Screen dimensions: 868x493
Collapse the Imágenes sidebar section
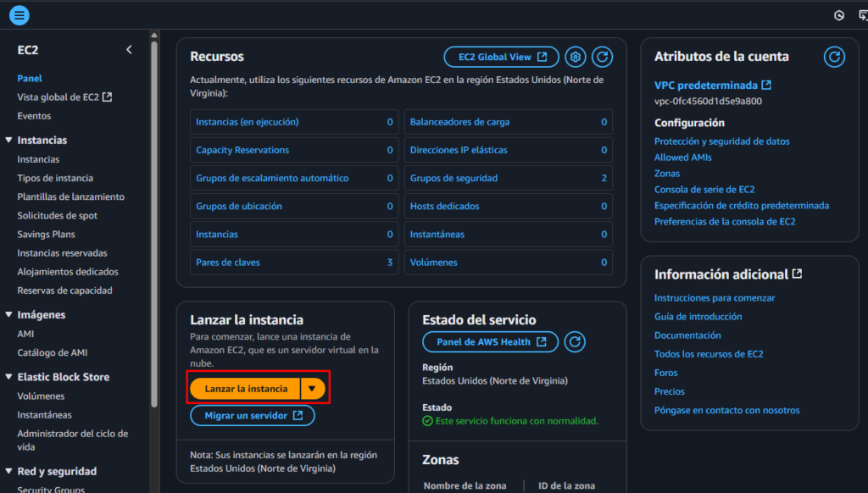(8, 314)
